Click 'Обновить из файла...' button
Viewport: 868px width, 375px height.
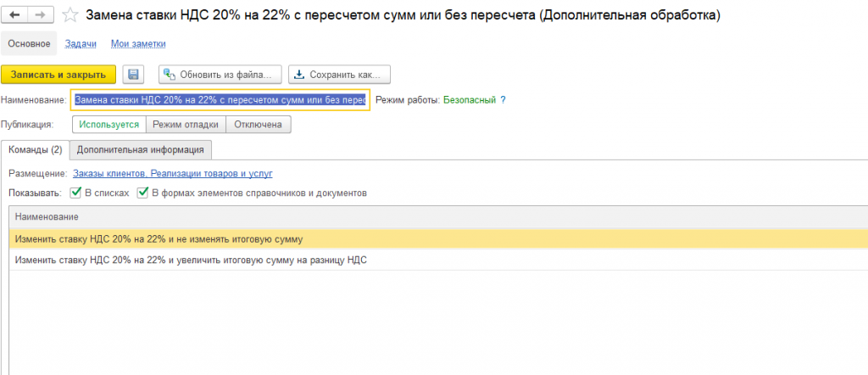tap(220, 75)
